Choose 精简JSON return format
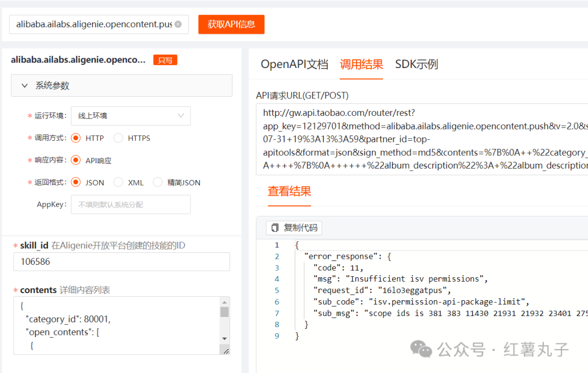This screenshot has width=588, height=373. click(157, 182)
